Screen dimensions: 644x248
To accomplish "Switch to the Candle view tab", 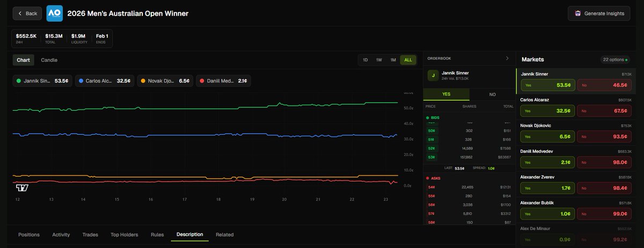I will pos(49,60).
